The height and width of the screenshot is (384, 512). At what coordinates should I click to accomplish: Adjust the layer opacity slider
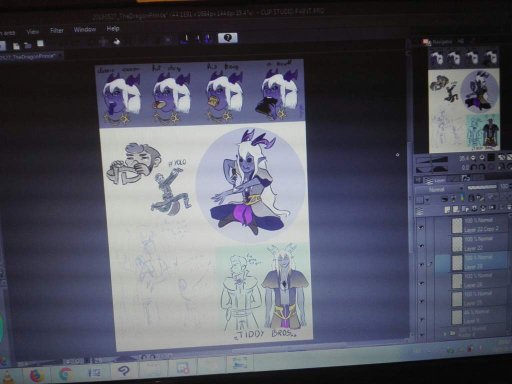482,188
